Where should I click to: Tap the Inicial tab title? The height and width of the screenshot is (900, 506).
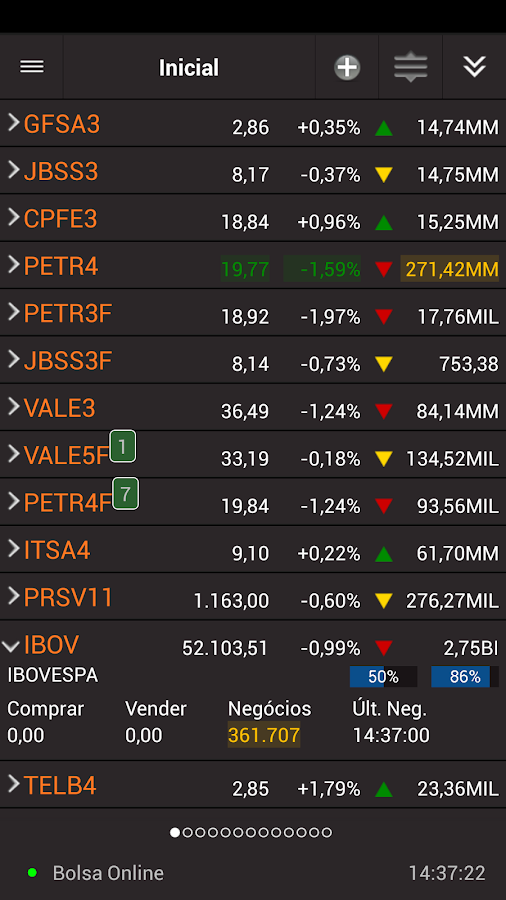click(x=189, y=68)
